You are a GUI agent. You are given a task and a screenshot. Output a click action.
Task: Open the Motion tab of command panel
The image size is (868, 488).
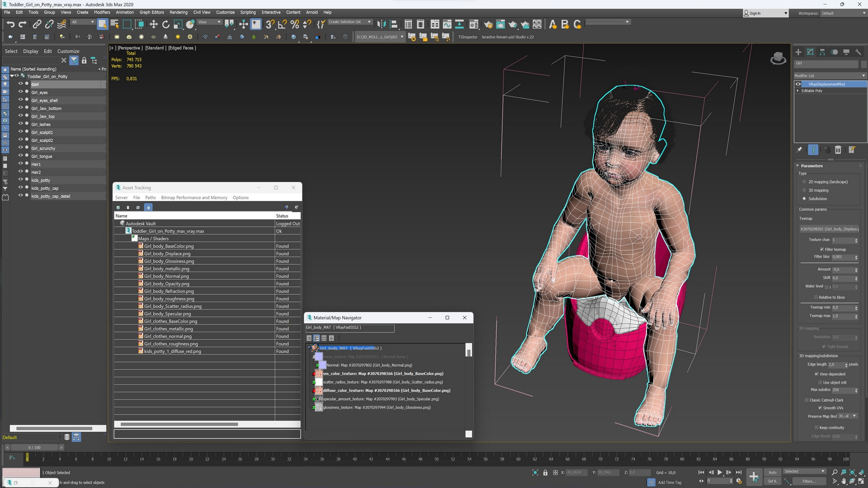pos(834,52)
